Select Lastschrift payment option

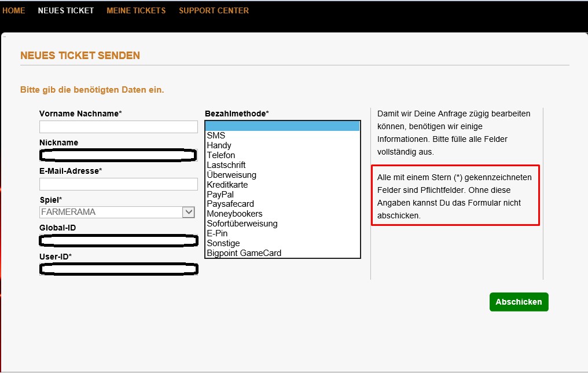click(282, 164)
